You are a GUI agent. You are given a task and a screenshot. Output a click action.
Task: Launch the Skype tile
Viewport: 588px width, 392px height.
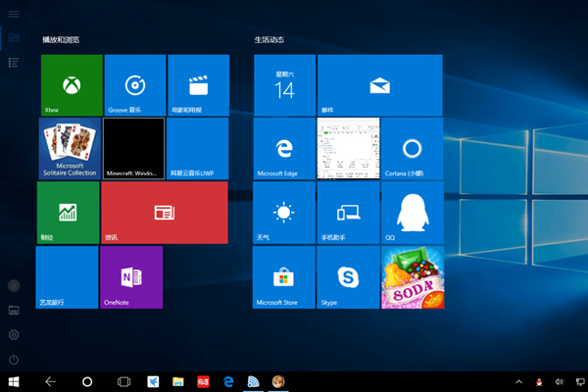click(x=348, y=277)
